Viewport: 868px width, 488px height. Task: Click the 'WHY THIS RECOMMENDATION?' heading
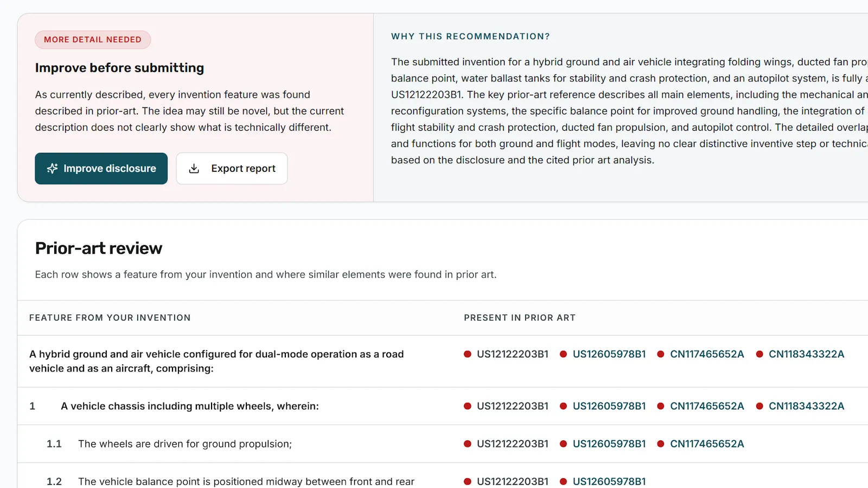pos(470,36)
